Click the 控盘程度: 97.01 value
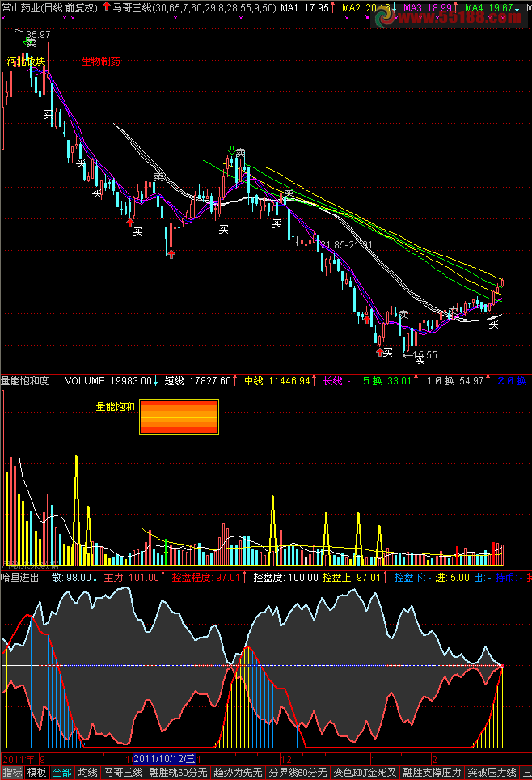 (206, 578)
